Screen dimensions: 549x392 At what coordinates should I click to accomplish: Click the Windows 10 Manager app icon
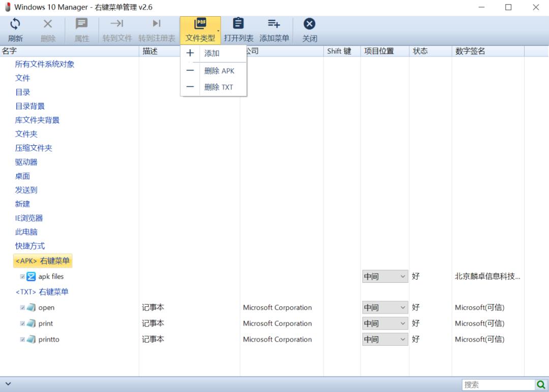pyautogui.click(x=7, y=7)
